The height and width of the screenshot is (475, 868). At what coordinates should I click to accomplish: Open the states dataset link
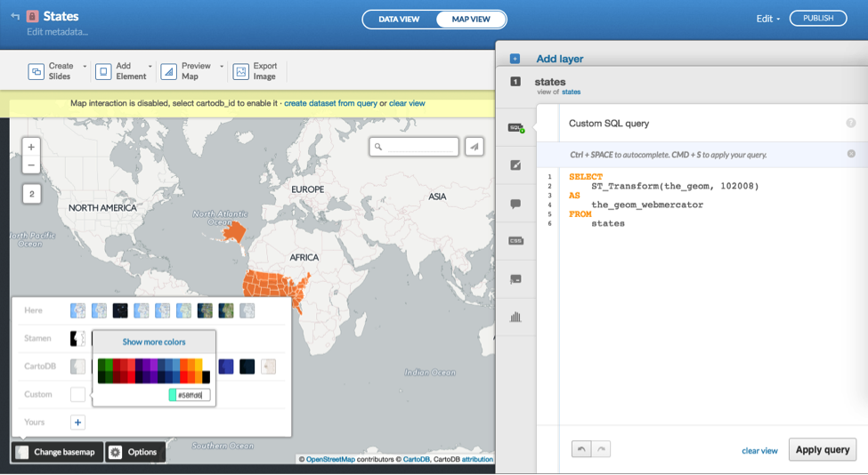(x=572, y=92)
